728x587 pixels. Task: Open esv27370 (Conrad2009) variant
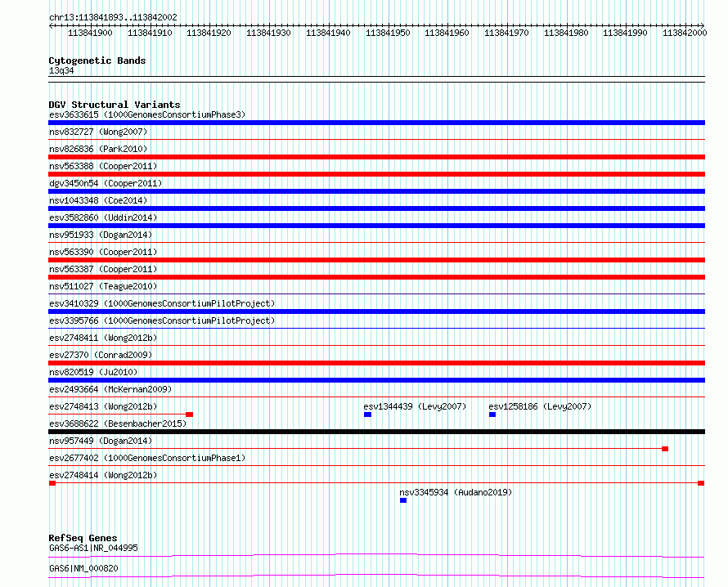click(x=101, y=355)
